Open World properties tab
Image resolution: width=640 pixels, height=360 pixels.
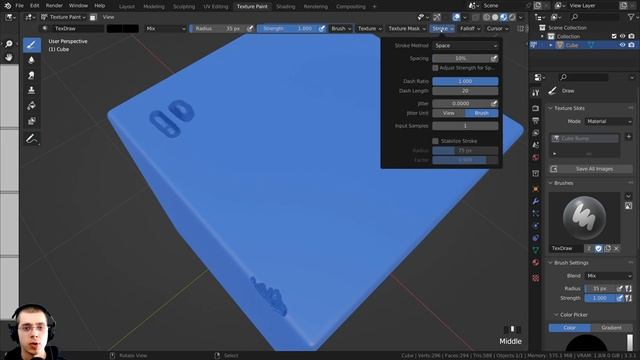[536, 157]
